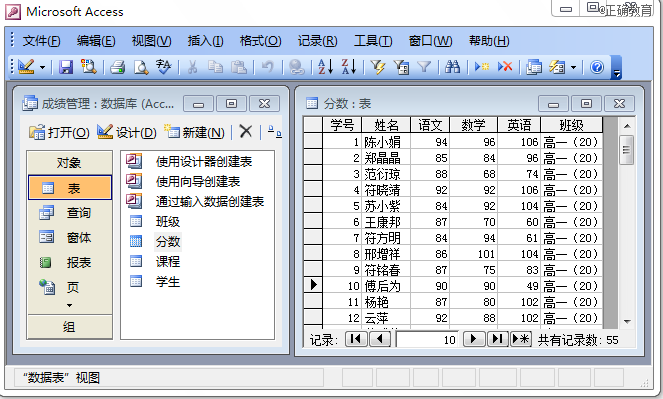Click Filter By Selection icon
Image resolution: width=663 pixels, height=399 pixels.
pyautogui.click(x=378, y=67)
